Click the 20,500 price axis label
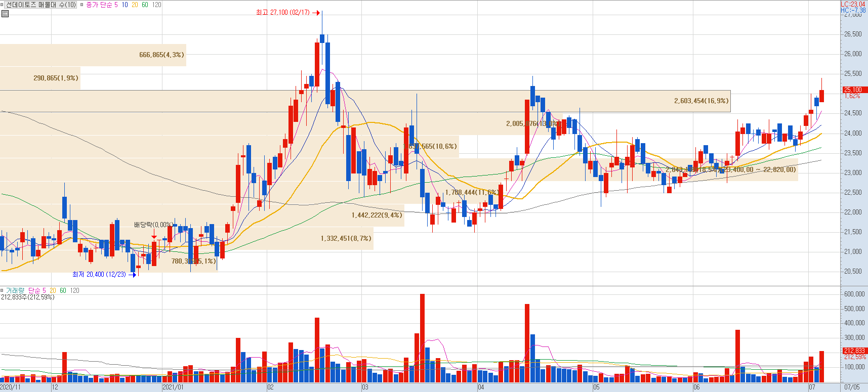Image resolution: width=868 pixels, height=392 pixels. click(x=853, y=271)
